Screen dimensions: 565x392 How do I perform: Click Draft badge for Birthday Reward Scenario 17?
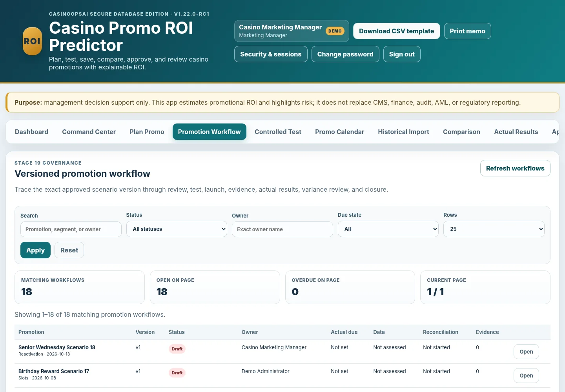tap(177, 373)
